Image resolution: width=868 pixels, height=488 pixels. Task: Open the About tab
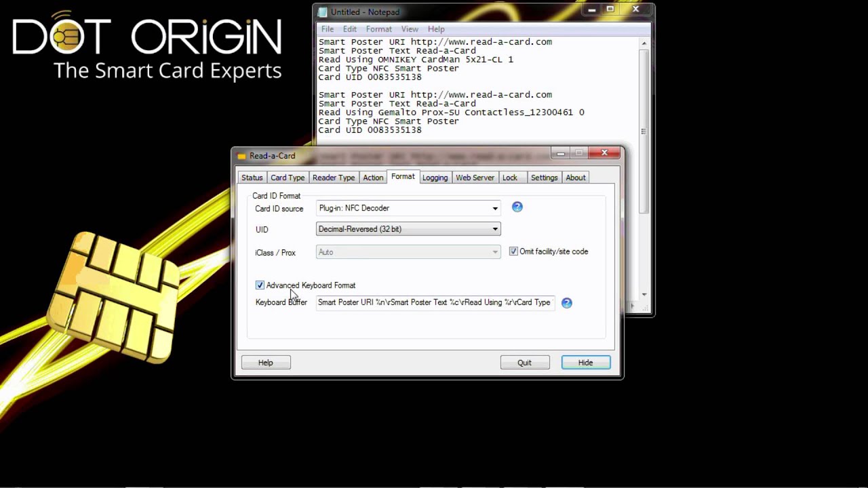[576, 178]
